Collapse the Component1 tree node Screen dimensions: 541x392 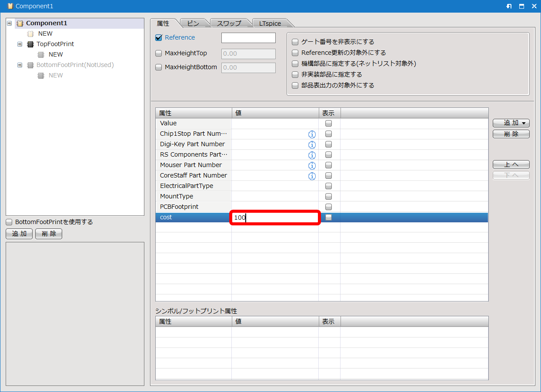pyautogui.click(x=10, y=23)
